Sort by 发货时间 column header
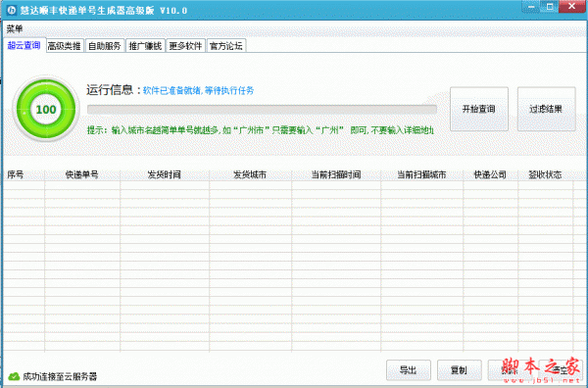The height and width of the screenshot is (388, 588). pos(165,174)
